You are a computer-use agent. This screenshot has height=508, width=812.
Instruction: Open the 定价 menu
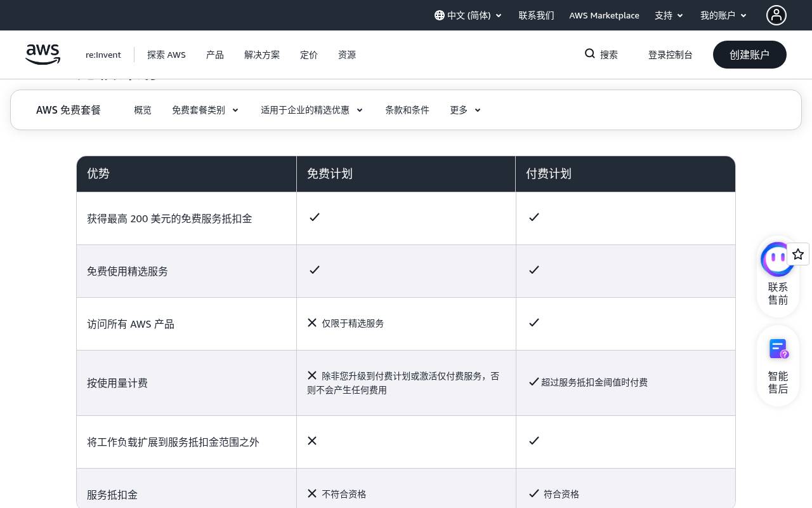click(x=309, y=55)
